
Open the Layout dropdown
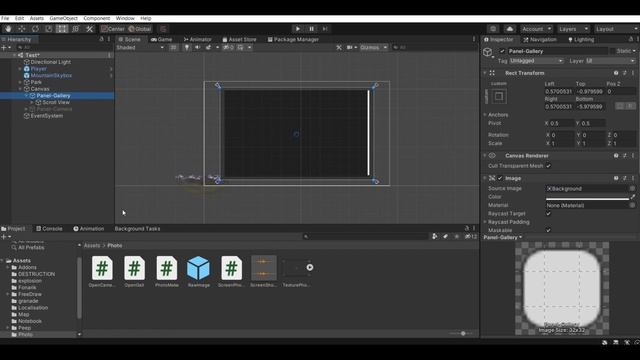[x=616, y=29]
